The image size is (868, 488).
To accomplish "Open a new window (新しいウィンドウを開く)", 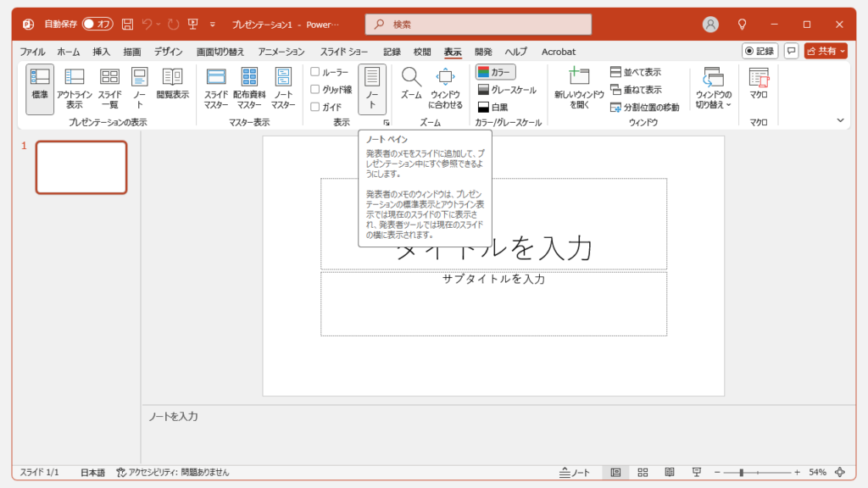I will tap(579, 87).
